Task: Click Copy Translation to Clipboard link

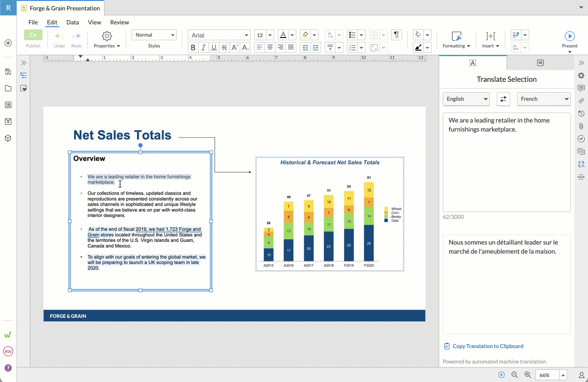Action: tap(488, 346)
